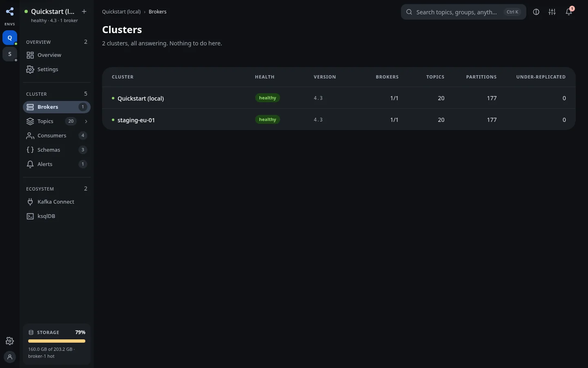This screenshot has width=588, height=368.
Task: Sort by BROKERS column header
Action: 387,77
